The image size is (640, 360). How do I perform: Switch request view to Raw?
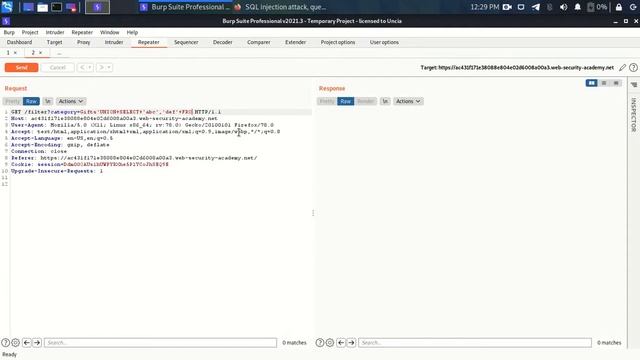coord(31,101)
